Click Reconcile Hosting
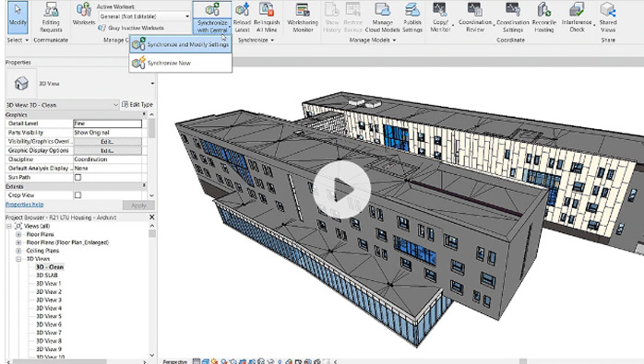644x364 pixels. coord(543,18)
